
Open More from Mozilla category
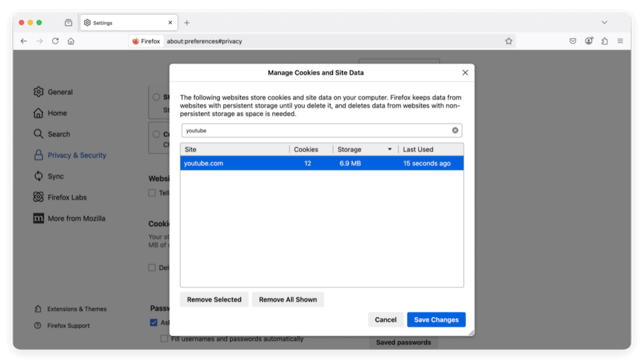click(70, 218)
